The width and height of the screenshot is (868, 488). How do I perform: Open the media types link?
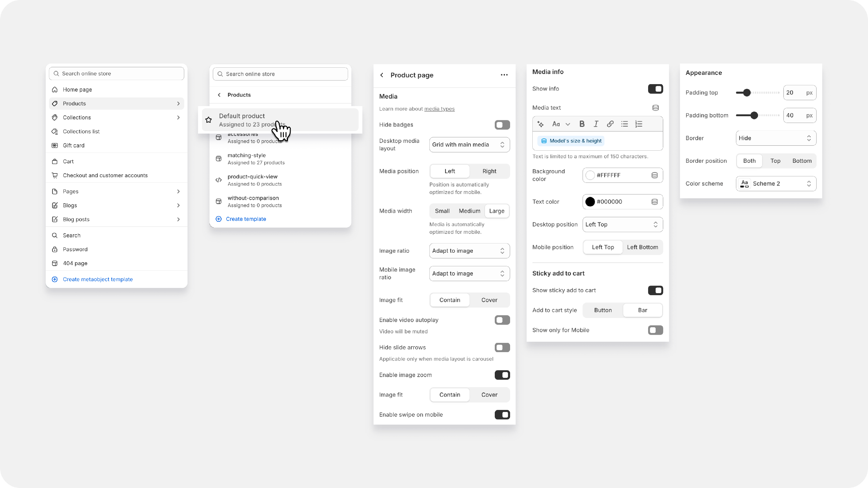[x=439, y=109]
